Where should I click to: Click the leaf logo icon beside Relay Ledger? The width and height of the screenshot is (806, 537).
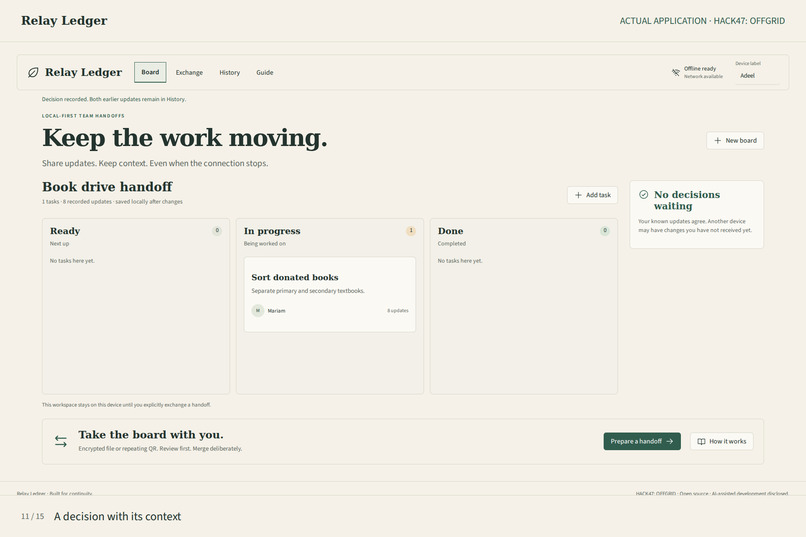tap(33, 72)
